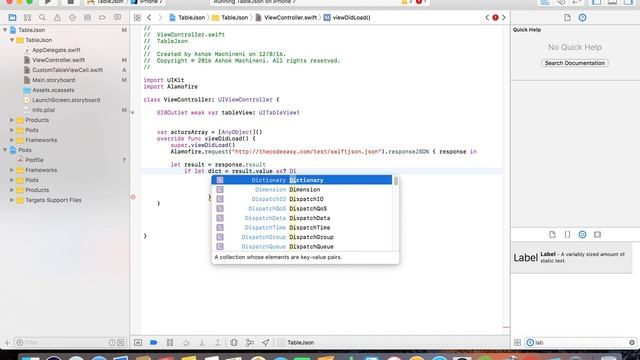
Task: Go back in editor history
Action: [x=149, y=18]
